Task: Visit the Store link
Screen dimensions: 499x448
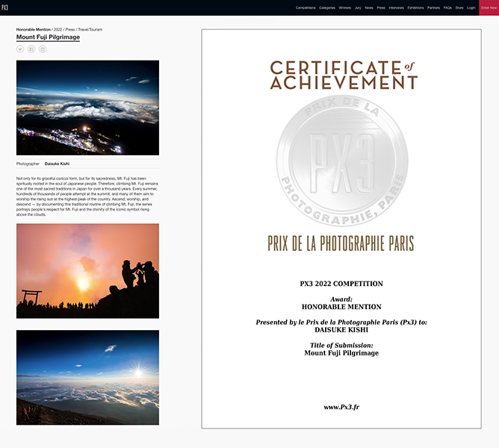Action: tap(459, 7)
